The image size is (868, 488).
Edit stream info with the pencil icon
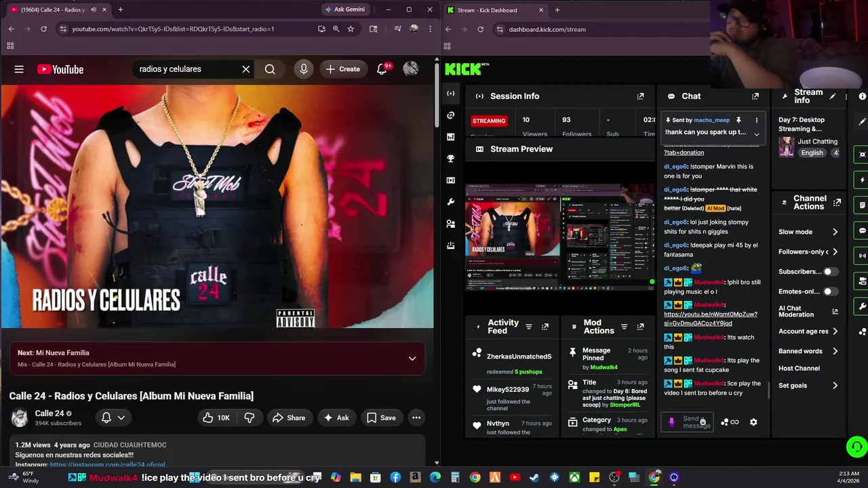[x=833, y=96]
